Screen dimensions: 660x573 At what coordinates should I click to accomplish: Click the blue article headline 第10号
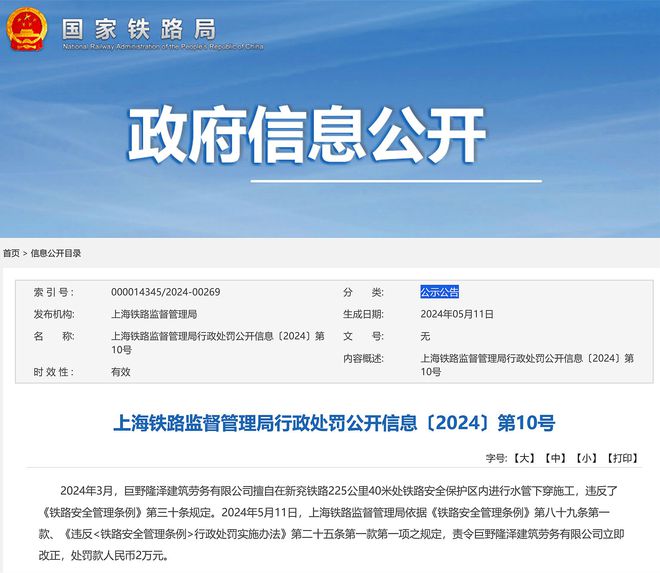pyautogui.click(x=334, y=423)
